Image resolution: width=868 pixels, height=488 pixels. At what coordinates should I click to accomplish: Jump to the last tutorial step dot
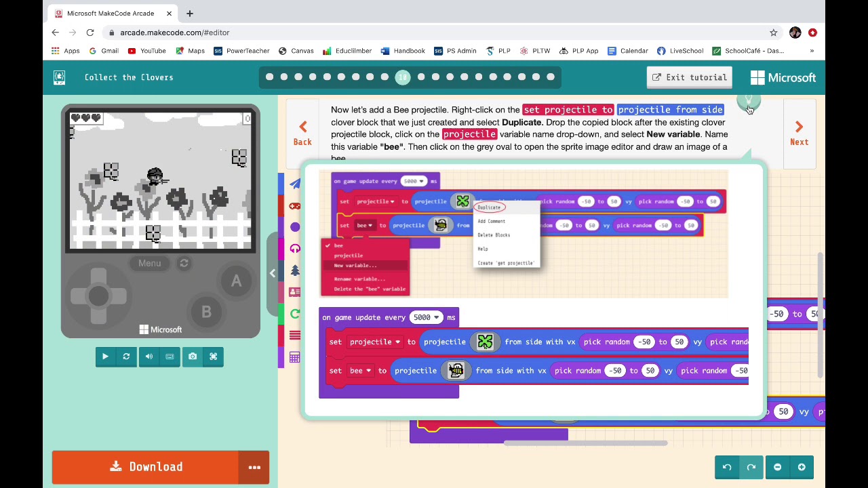[551, 77]
